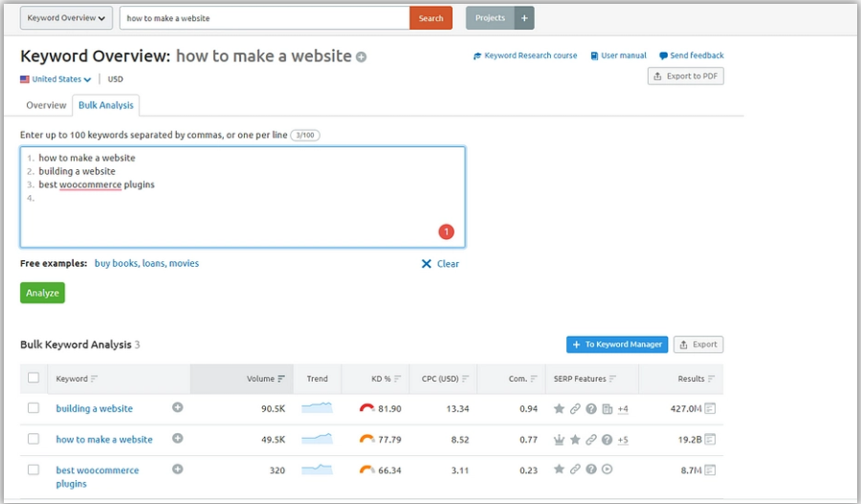This screenshot has width=861, height=504.
Task: Open the 'building a website' keyword link
Action: click(x=95, y=408)
